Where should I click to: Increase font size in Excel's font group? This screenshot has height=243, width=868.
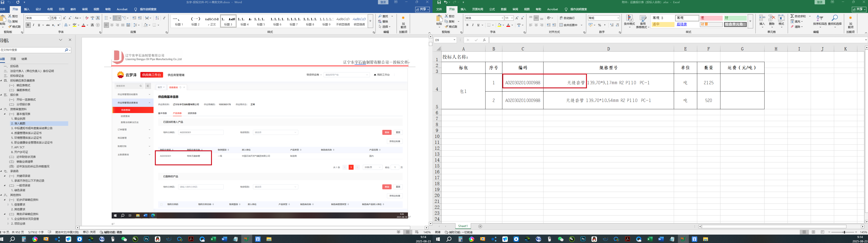click(x=517, y=18)
